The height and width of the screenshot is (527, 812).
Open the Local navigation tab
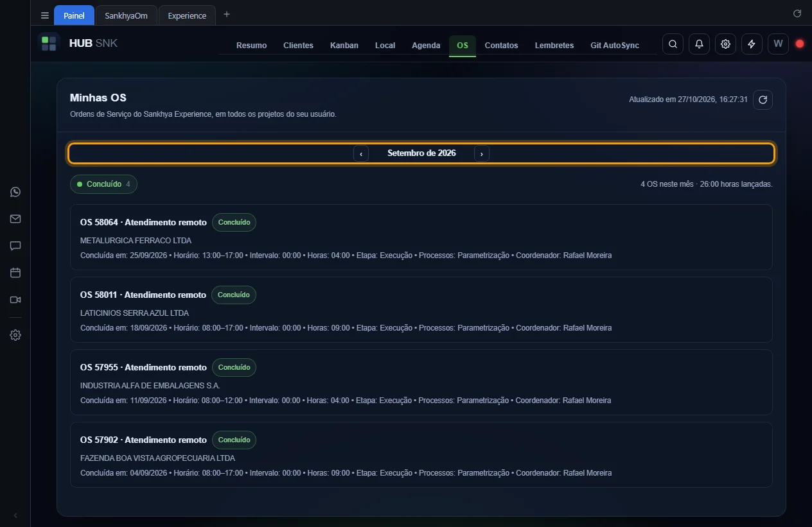[x=385, y=46]
